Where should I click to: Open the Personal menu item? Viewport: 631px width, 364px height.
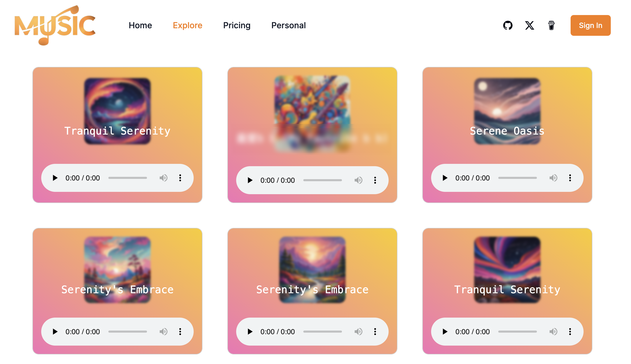click(289, 25)
